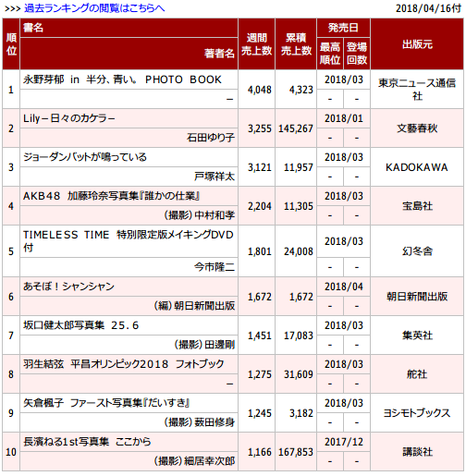Click the 登場回数 header cell
466x476 pixels.
[x=357, y=54]
